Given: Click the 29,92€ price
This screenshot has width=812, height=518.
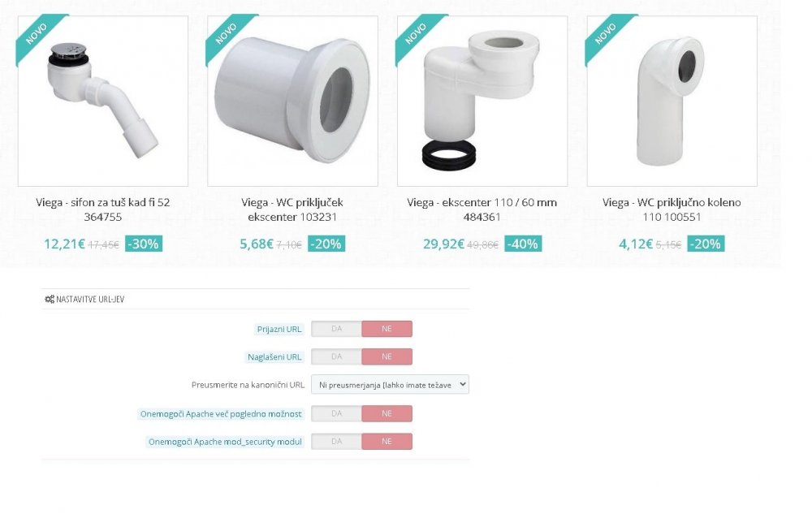Looking at the screenshot, I should 443,244.
